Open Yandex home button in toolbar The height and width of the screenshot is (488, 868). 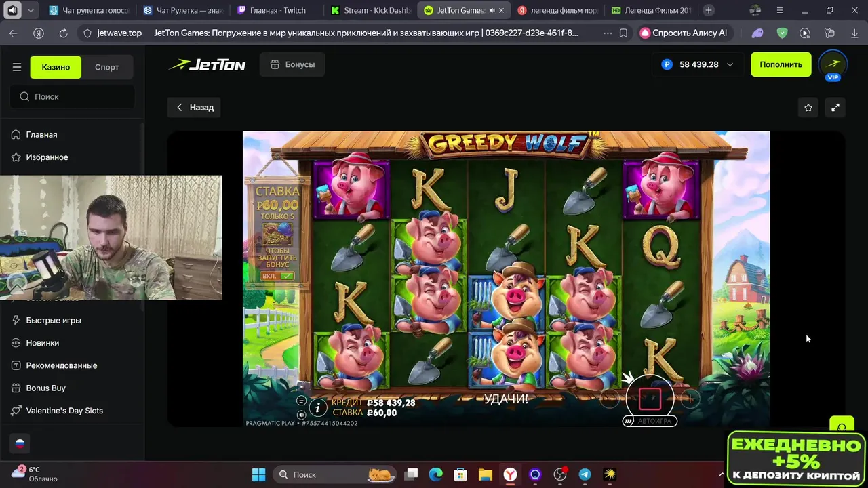pos(39,33)
